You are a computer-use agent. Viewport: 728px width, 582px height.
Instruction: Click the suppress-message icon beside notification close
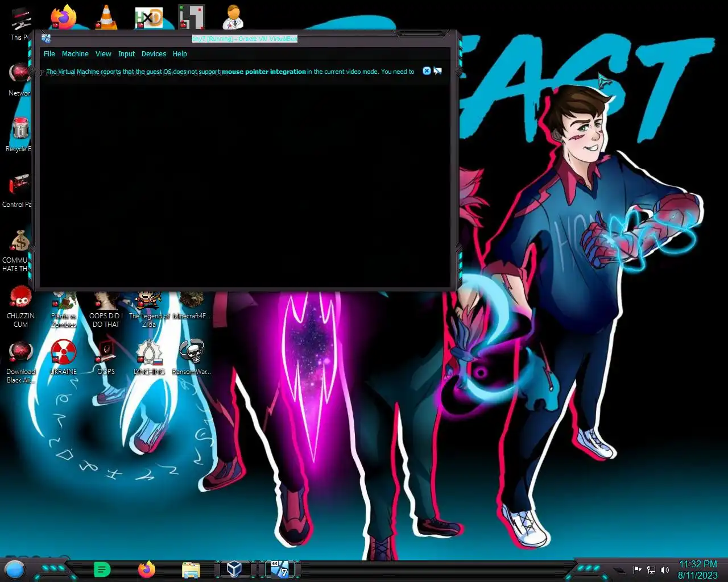(x=437, y=71)
